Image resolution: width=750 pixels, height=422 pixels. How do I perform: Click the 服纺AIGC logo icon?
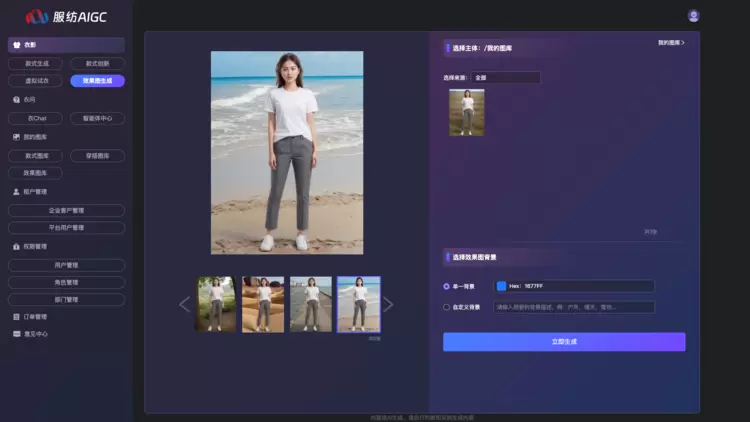pyautogui.click(x=37, y=16)
